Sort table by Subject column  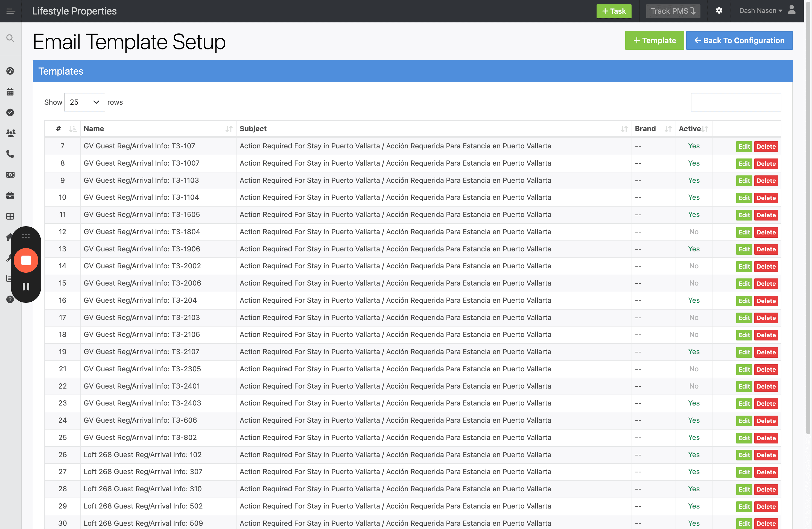[434, 129]
